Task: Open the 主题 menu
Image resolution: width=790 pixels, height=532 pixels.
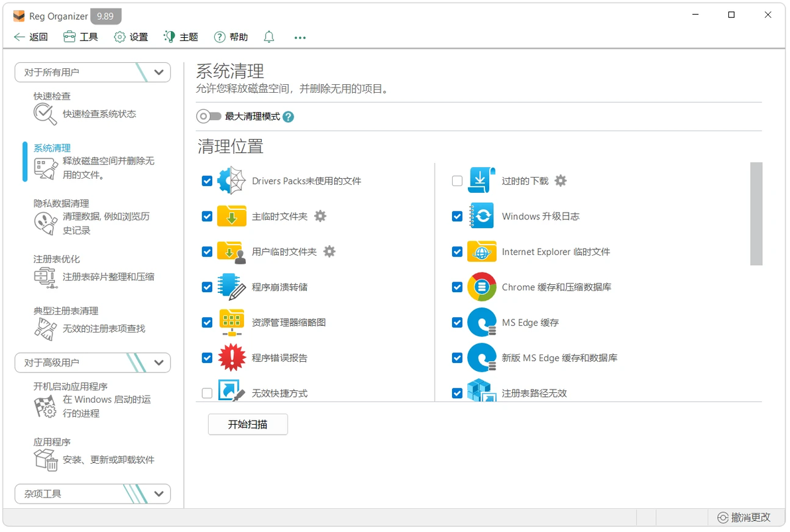Action: (181, 37)
